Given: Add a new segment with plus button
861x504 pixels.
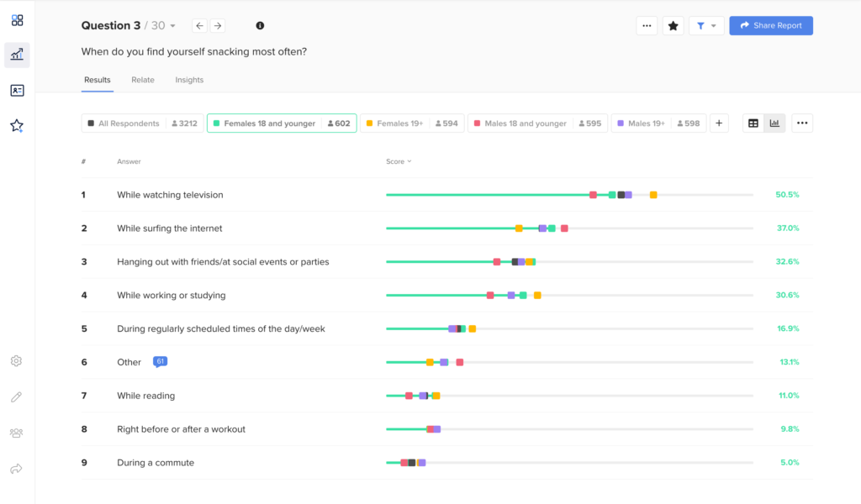Looking at the screenshot, I should 719,123.
